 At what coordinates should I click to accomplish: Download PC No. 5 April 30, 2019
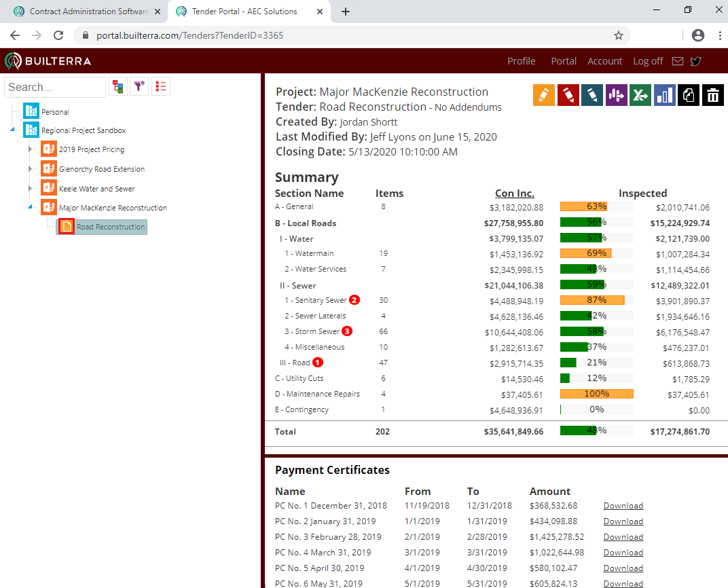623,568
